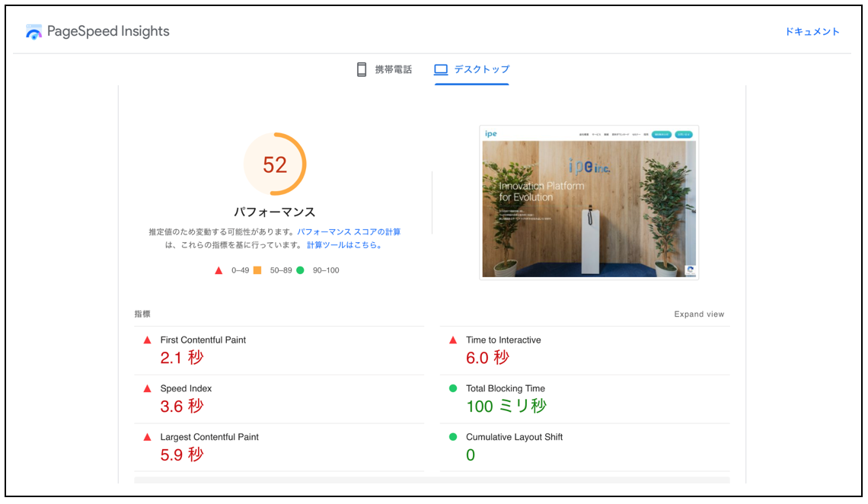Screen dimensions: 868x504
Task: Click the ipe website screenshot thumbnail
Action: point(589,203)
